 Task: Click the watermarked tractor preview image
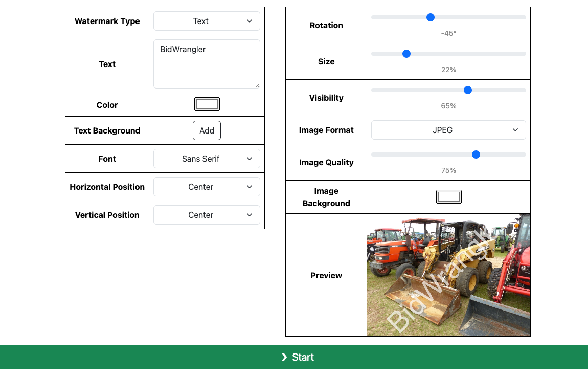[x=448, y=275]
